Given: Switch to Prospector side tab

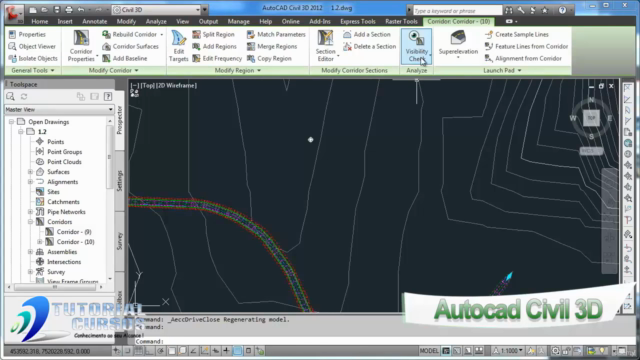Looking at the screenshot, I should point(120,120).
